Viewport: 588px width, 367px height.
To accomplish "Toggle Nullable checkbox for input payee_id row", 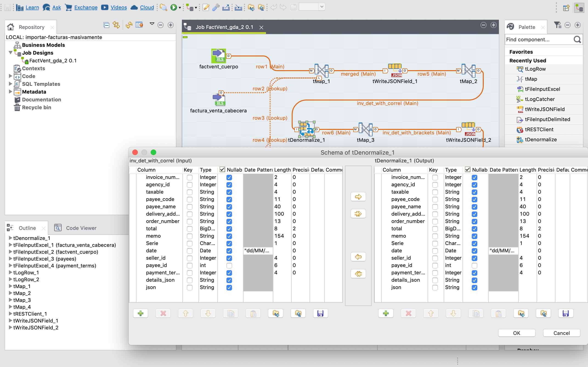I will click(x=229, y=265).
